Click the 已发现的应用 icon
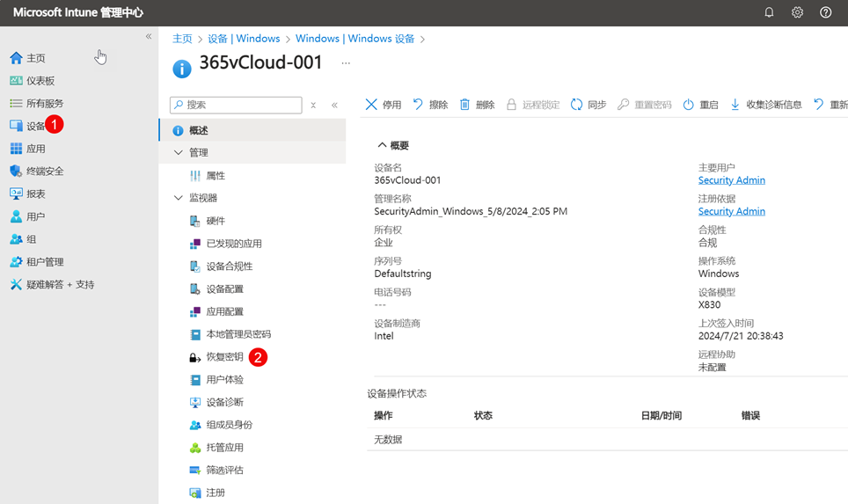Viewport: 848px width, 504px height. click(194, 244)
